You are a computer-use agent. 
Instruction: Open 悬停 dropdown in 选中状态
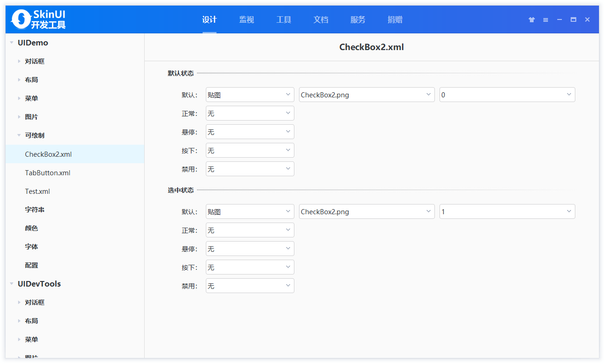[250, 249]
